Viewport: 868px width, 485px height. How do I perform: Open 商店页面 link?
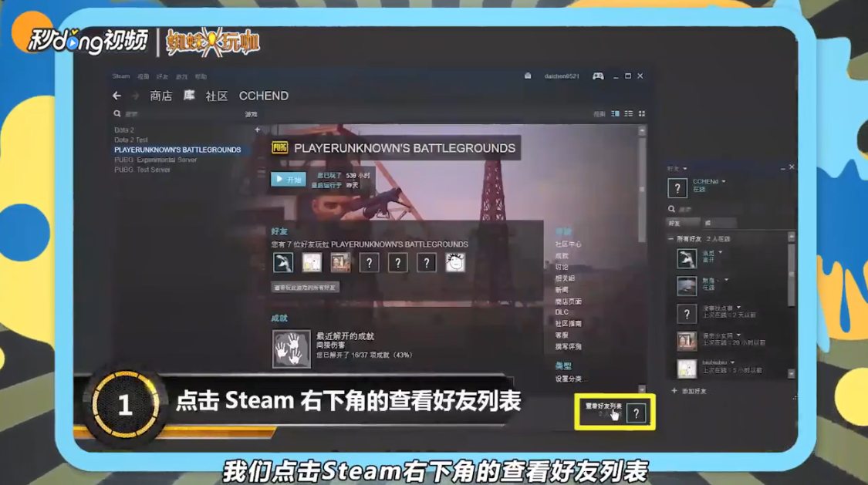tap(568, 301)
